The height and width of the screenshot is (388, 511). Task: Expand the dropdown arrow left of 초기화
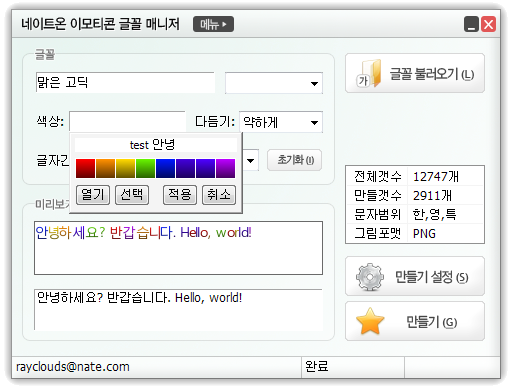[x=251, y=161]
